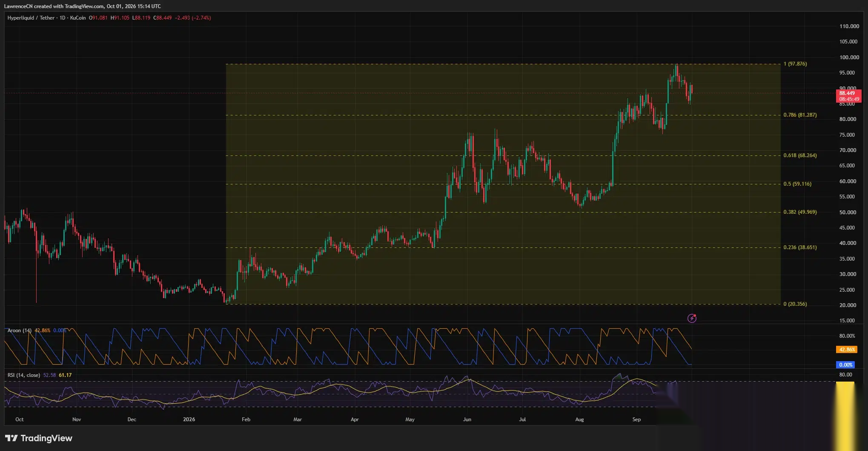Click the 15.000 price axis label
This screenshot has height=451, width=868.
[848, 321]
